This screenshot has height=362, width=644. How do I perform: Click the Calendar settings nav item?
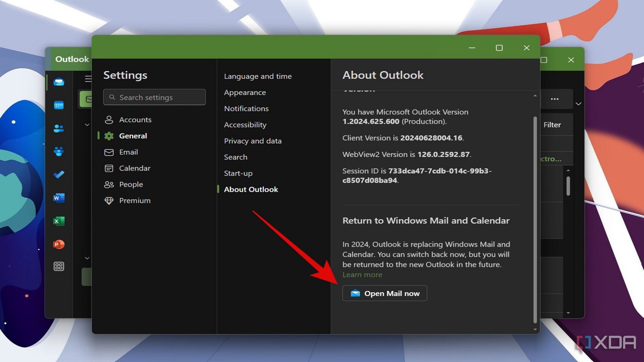[135, 168]
